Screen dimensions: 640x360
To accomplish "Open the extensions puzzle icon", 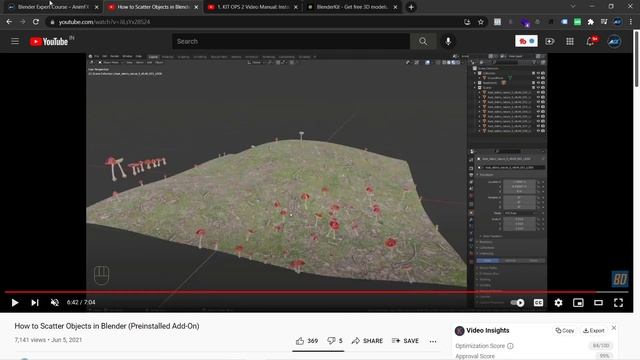I will tap(591, 22).
